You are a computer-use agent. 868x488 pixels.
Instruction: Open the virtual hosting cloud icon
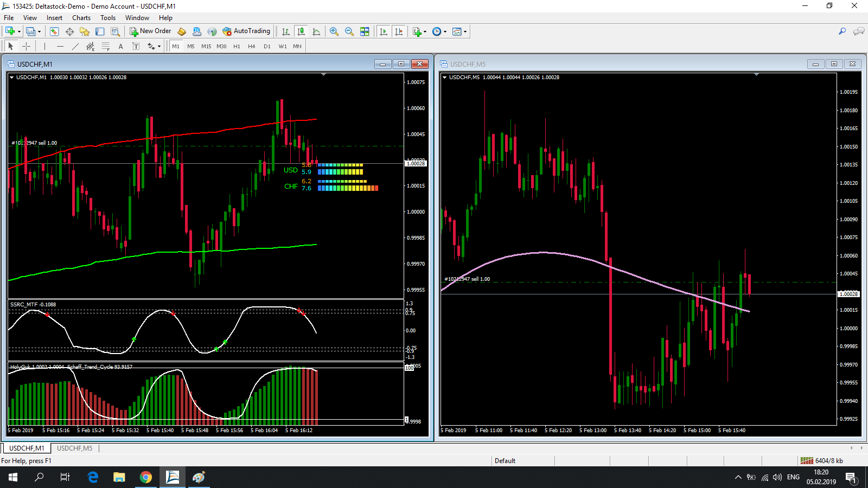point(197,31)
